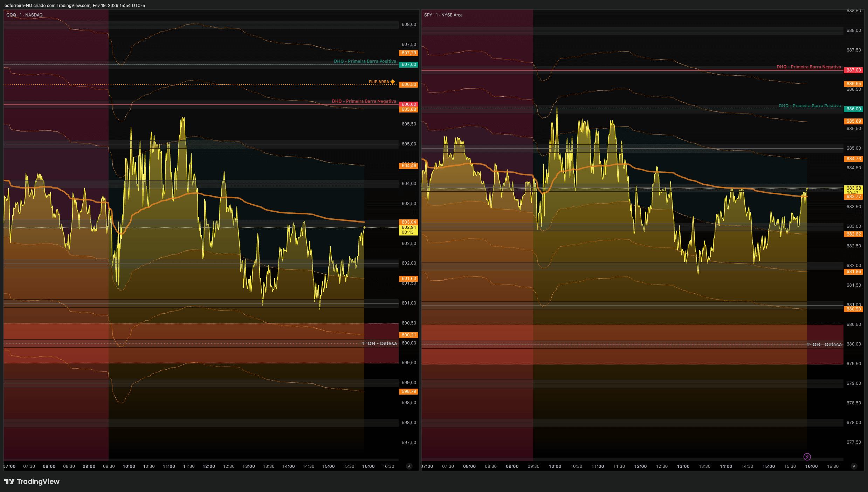
Task: Click the 1º DH - Defesa label on QQQ chart
Action: coord(379,343)
